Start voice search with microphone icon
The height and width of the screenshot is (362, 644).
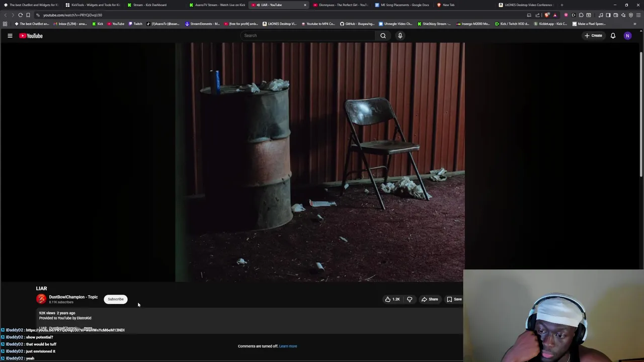click(400, 36)
